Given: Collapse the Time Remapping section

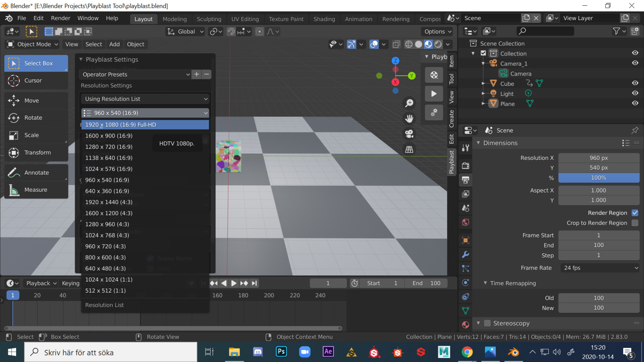Looking at the screenshot, I should [486, 283].
